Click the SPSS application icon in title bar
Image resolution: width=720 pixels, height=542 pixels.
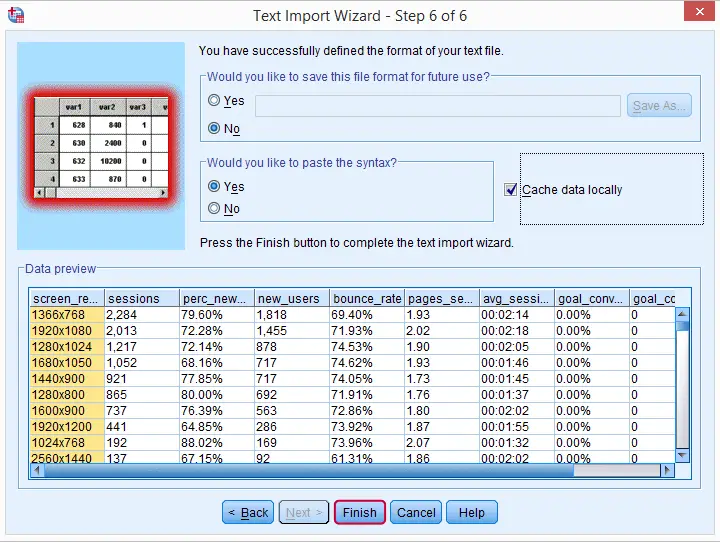pyautogui.click(x=16, y=15)
